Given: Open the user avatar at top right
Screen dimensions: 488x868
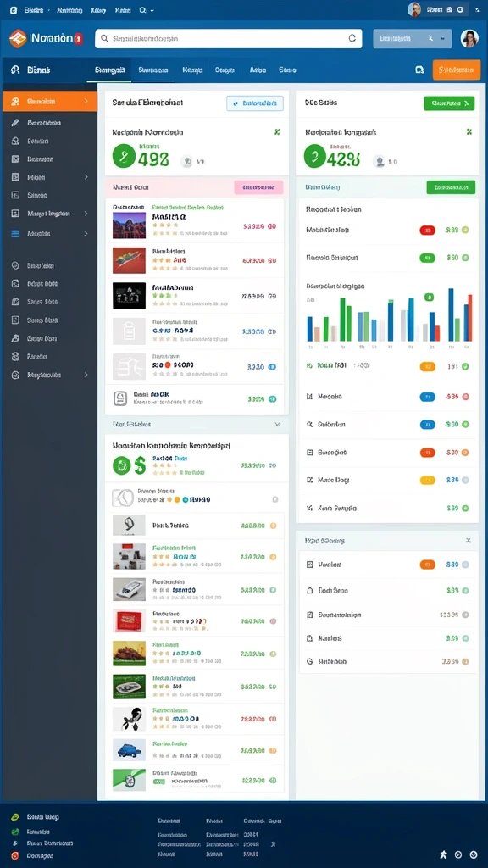Looking at the screenshot, I should [469, 39].
